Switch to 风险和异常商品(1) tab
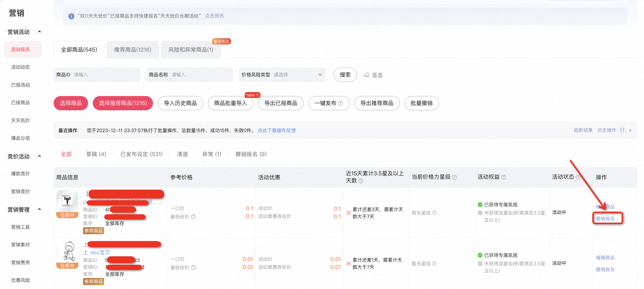Viewport: 644px width, 289px height. (x=191, y=49)
